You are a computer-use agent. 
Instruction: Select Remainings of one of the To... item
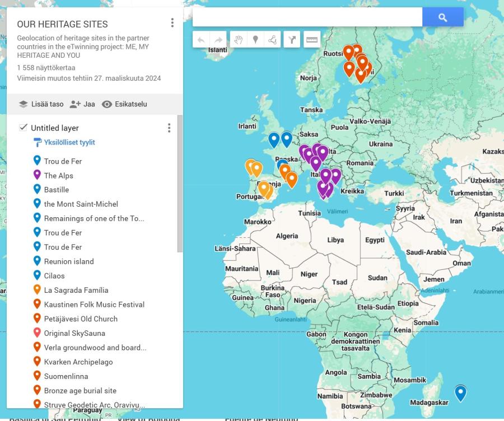[x=94, y=218]
